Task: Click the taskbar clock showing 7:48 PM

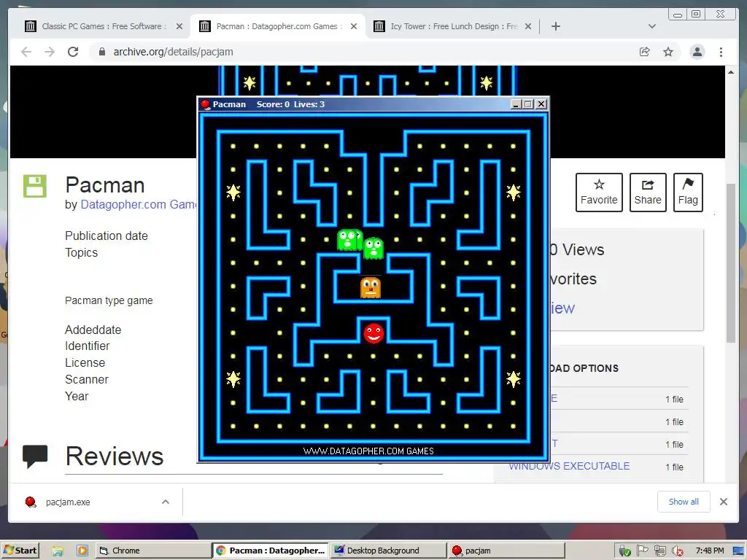Action: click(709, 551)
